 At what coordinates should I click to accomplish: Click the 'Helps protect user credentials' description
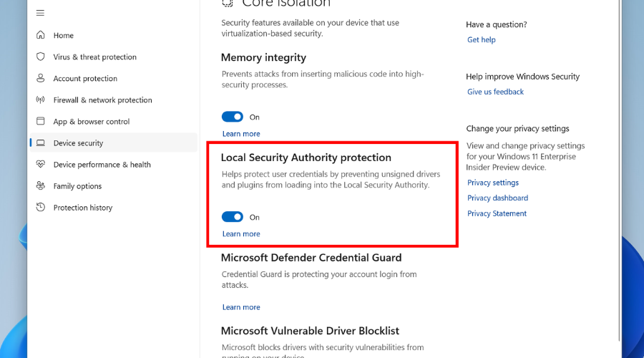331,180
